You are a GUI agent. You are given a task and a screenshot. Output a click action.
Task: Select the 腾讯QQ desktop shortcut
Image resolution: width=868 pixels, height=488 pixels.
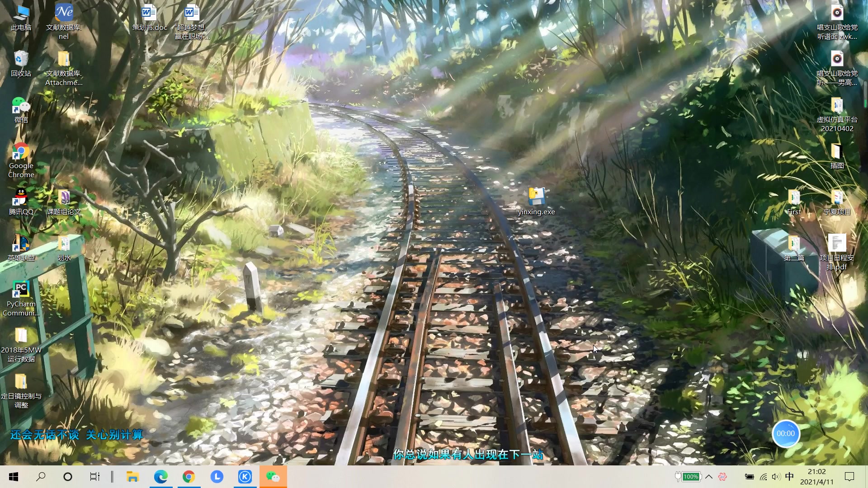(x=21, y=202)
